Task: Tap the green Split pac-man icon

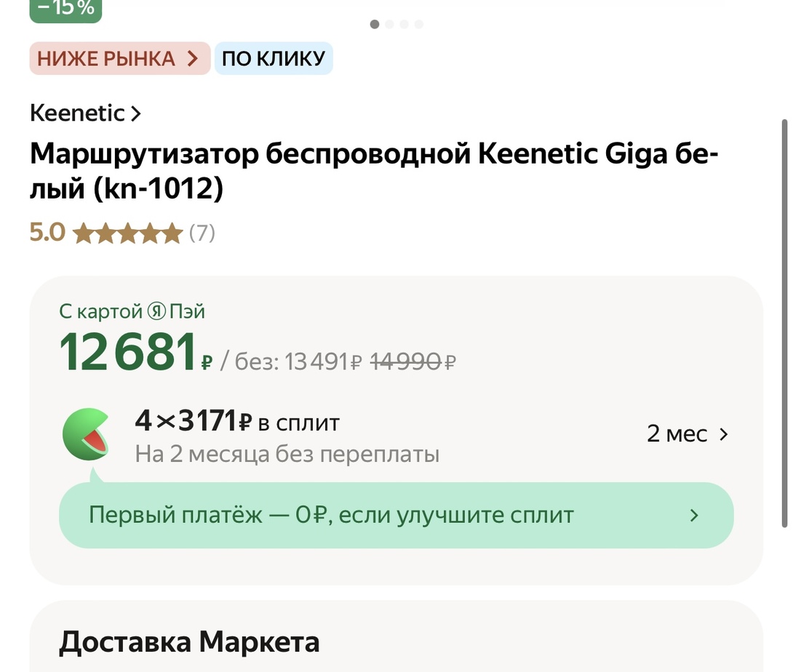Action: pos(87,434)
